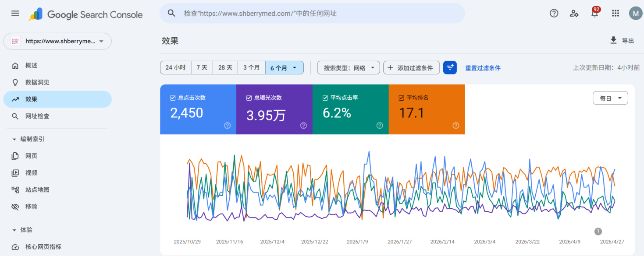The height and width of the screenshot is (256, 644).
Task: Open the account avatar M
Action: coord(635,13)
